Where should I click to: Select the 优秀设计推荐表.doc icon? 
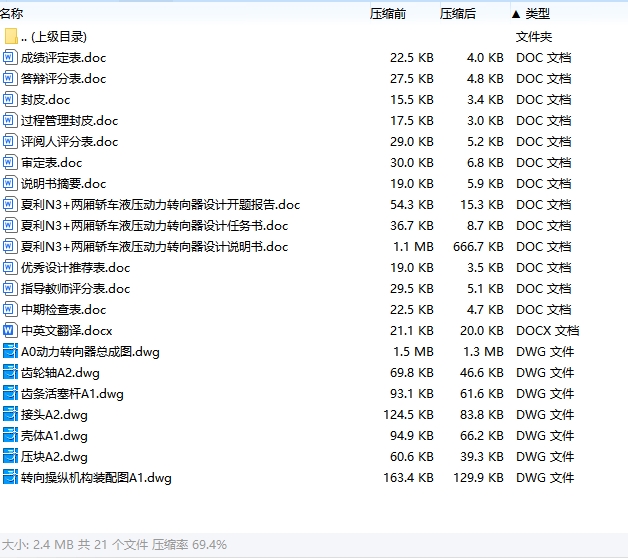[10, 267]
